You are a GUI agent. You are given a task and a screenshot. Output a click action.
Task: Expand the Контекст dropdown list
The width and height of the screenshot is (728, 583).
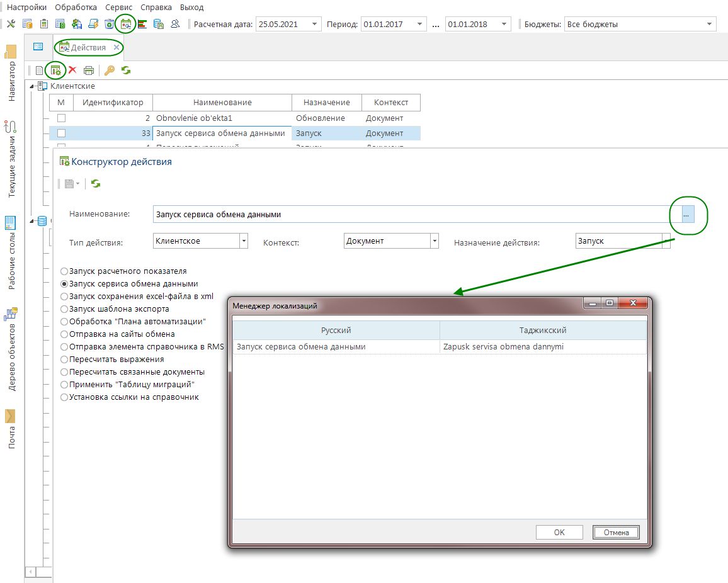[434, 241]
